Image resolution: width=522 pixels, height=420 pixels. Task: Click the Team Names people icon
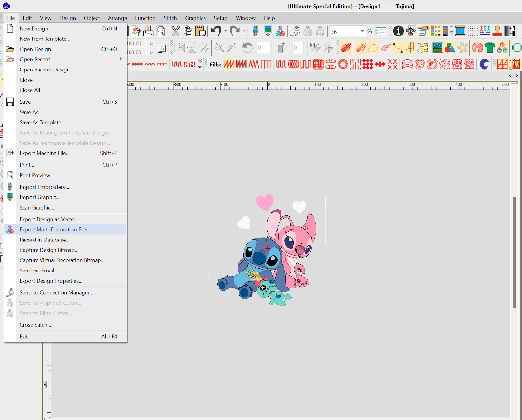485,31
